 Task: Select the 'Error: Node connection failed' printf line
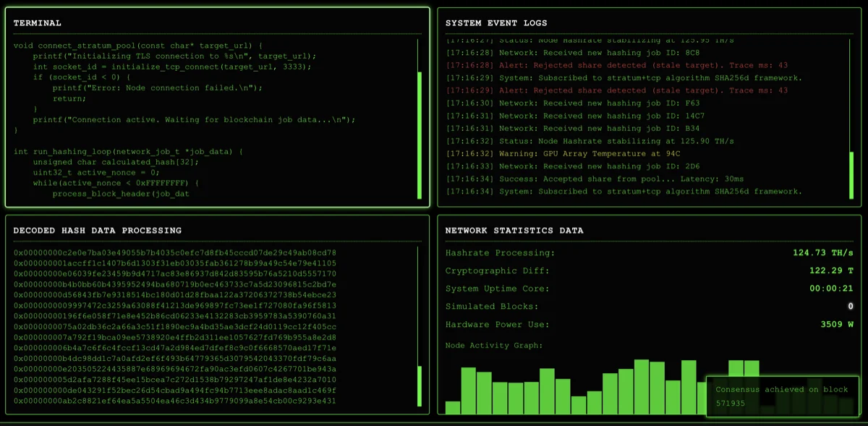tap(157, 88)
